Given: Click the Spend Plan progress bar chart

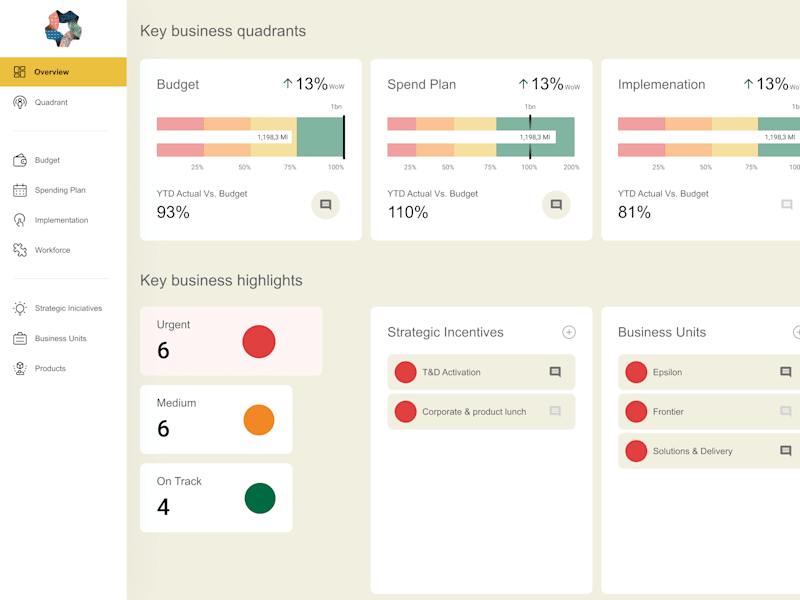Looking at the screenshot, I should pyautogui.click(x=481, y=137).
